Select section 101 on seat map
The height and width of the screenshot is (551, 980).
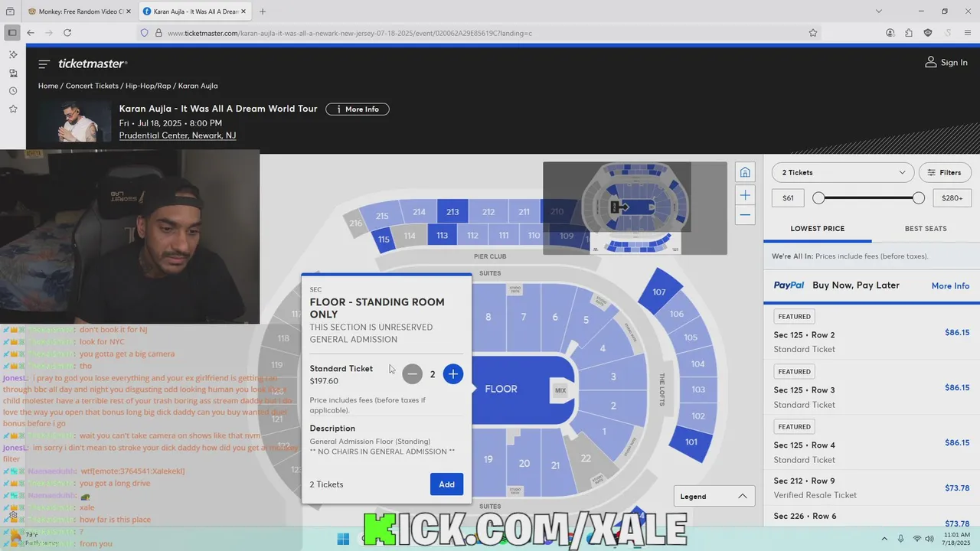(x=691, y=442)
